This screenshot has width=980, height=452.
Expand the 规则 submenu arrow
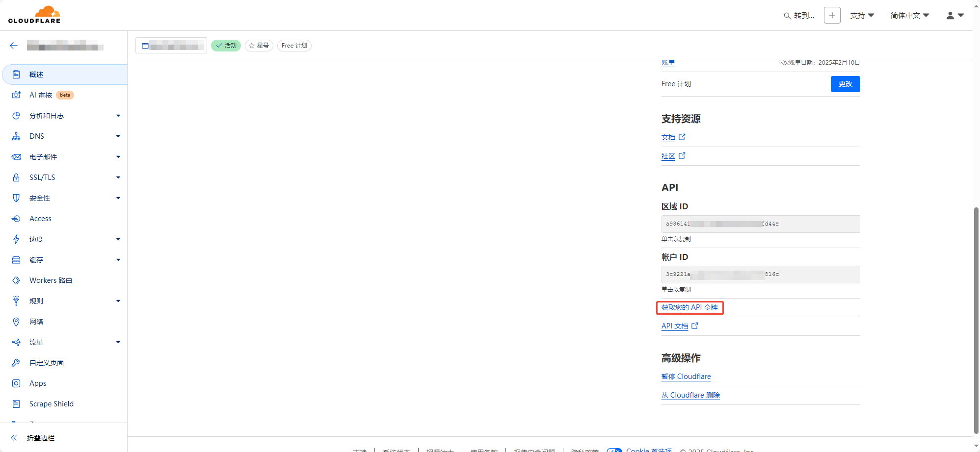pyautogui.click(x=118, y=301)
